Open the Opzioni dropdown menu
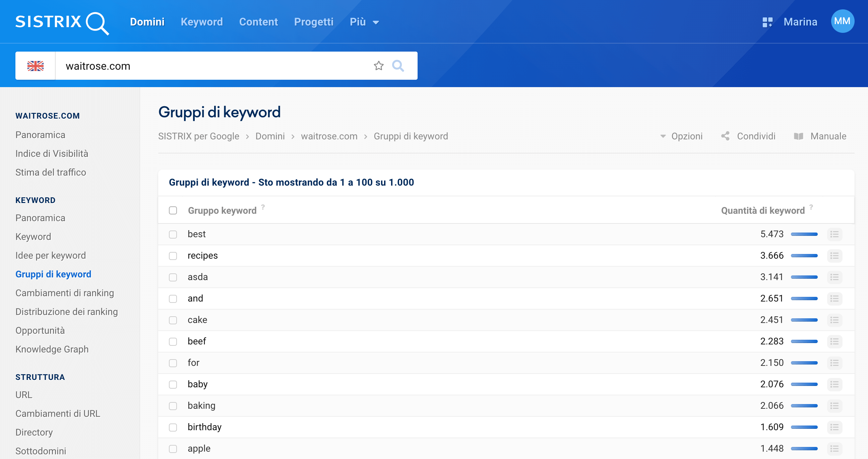Screen dimensions: 868x459 point(683,136)
